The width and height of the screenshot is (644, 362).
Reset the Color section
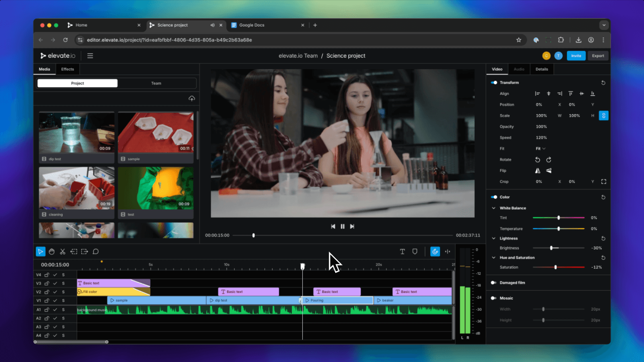point(603,197)
